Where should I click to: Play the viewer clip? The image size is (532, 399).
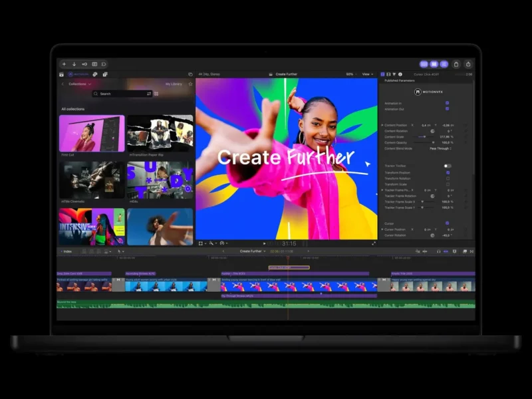coord(264,243)
